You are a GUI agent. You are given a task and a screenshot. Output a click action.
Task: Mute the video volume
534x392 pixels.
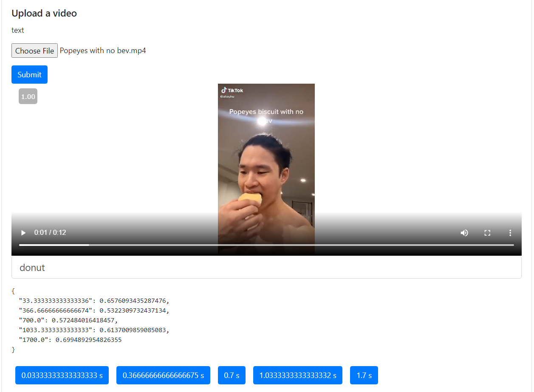[x=464, y=233]
